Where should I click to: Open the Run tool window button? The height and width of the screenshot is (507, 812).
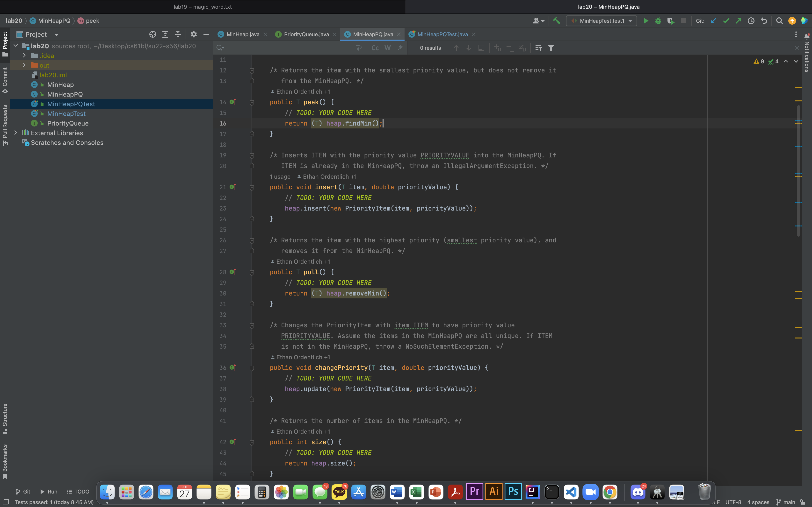point(49,492)
